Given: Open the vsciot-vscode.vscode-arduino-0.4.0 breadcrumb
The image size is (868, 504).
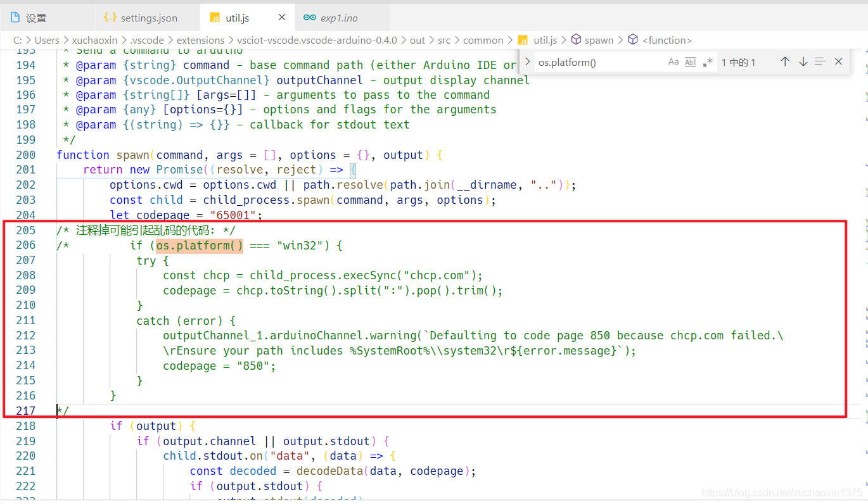Looking at the screenshot, I should (317, 40).
